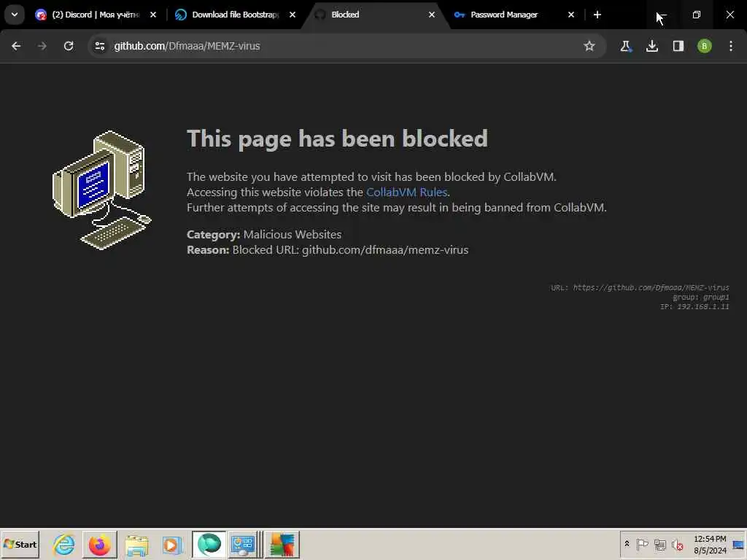Screen dimensions: 747x560
Task: Close the Download file Bootstrap tab
Action: pyautogui.click(x=293, y=15)
